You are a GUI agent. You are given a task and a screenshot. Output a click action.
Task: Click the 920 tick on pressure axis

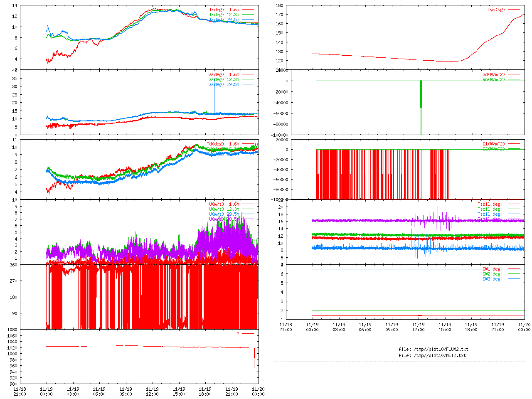(14, 378)
